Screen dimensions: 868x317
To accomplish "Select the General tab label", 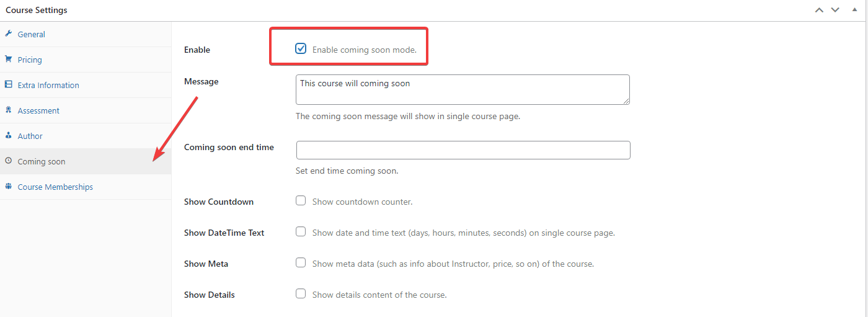I will click(31, 34).
